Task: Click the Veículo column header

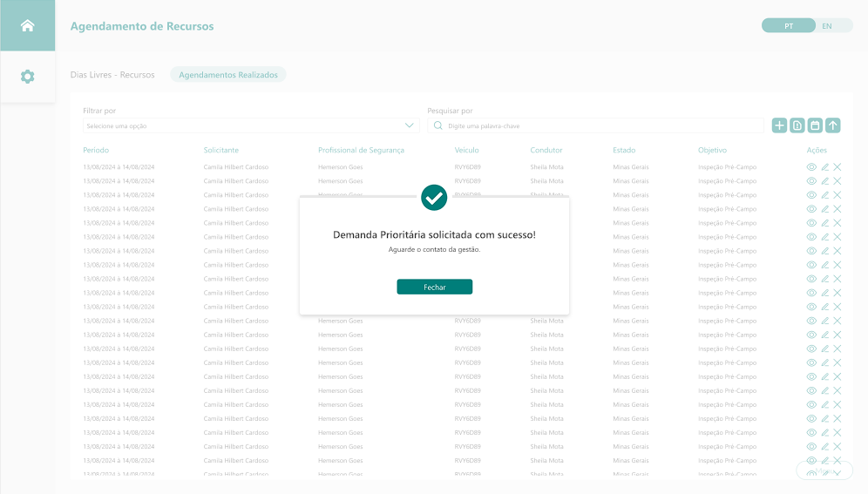Action: pos(466,150)
